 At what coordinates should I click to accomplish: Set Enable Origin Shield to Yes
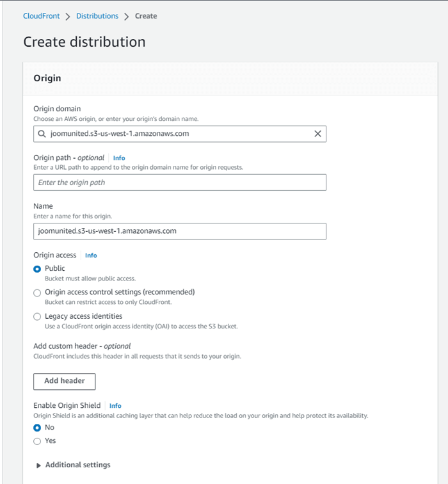coord(37,440)
